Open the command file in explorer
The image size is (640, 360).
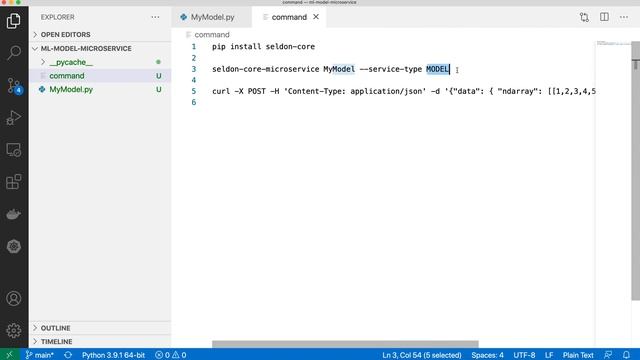100,76
